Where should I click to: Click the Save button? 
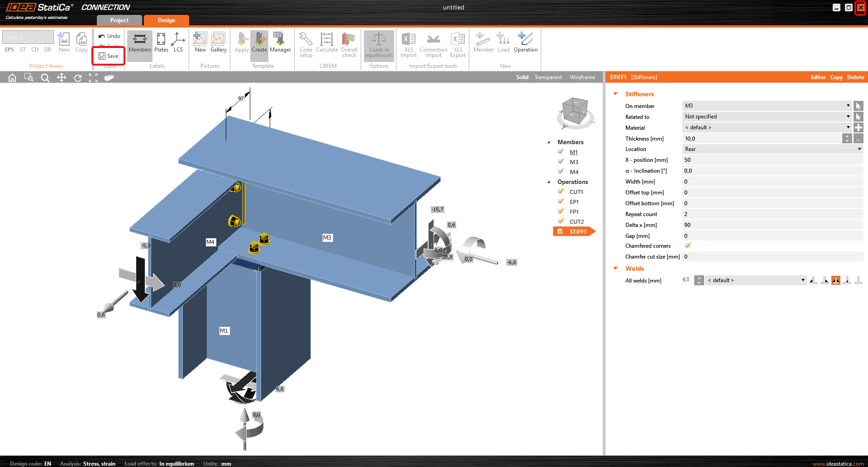(x=109, y=56)
